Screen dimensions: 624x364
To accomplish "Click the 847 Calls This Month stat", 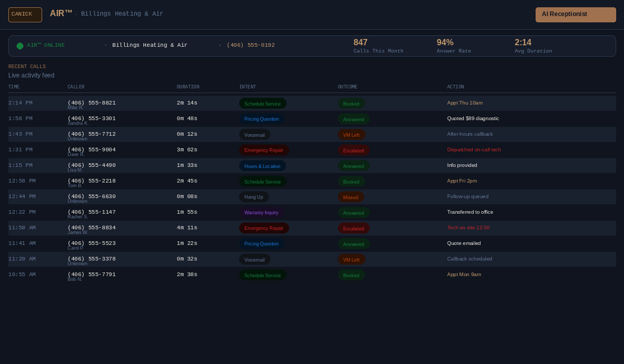I will pyautogui.click(x=378, y=46).
